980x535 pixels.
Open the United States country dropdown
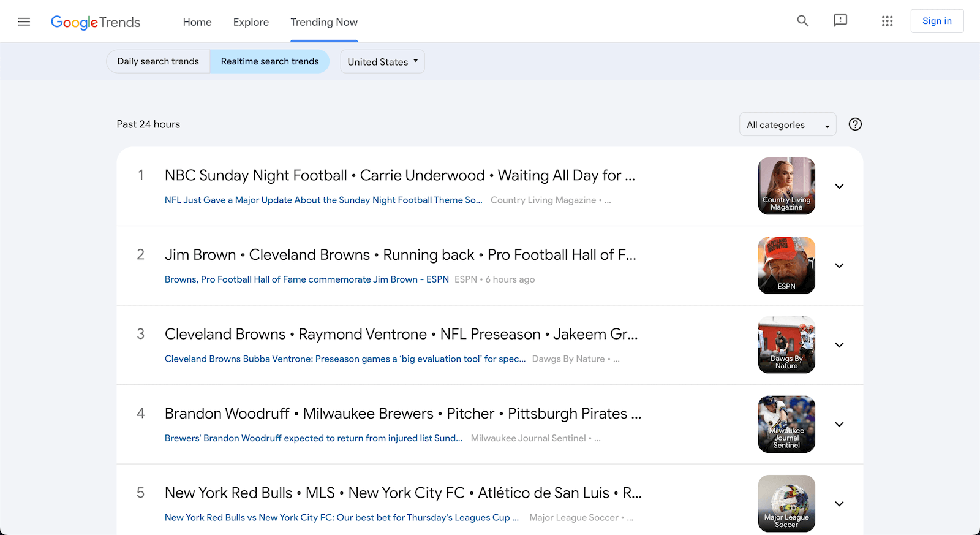click(x=382, y=61)
